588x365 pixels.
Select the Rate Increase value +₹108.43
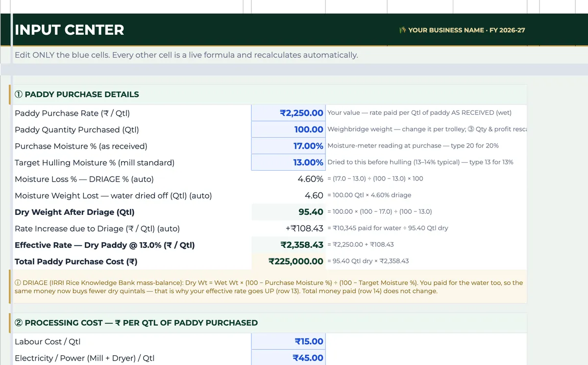[304, 229]
